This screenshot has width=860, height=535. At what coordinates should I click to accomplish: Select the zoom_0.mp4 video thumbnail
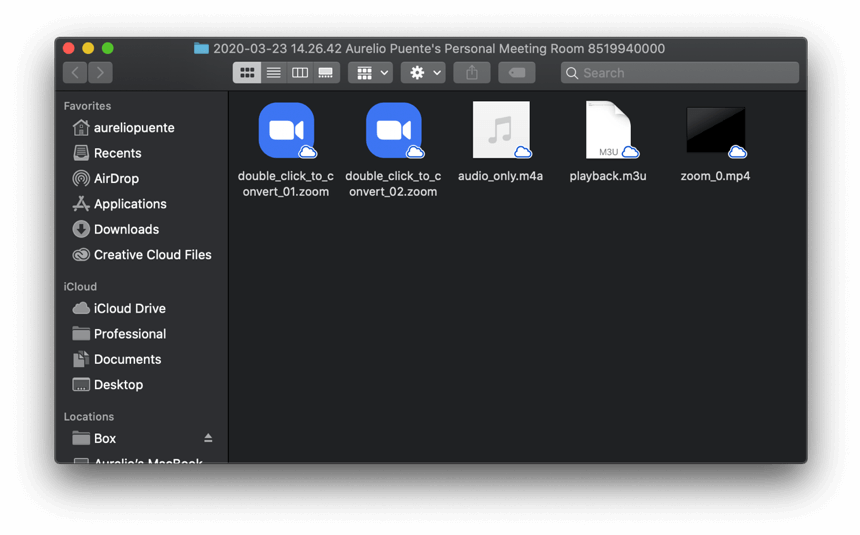716,129
